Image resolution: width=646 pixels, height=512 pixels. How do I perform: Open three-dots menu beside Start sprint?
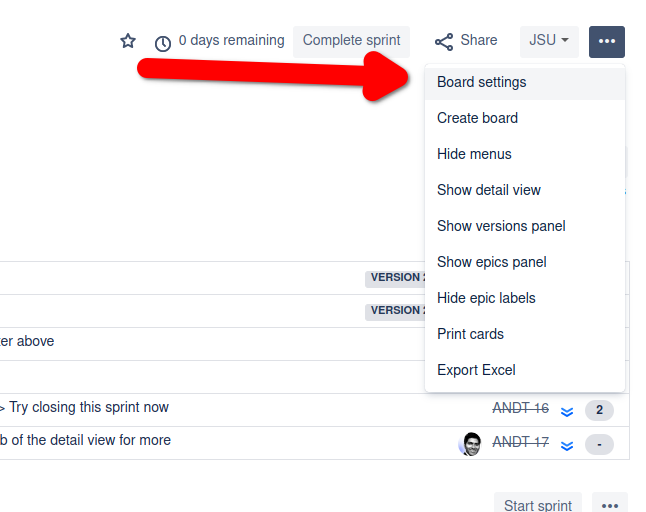610,505
